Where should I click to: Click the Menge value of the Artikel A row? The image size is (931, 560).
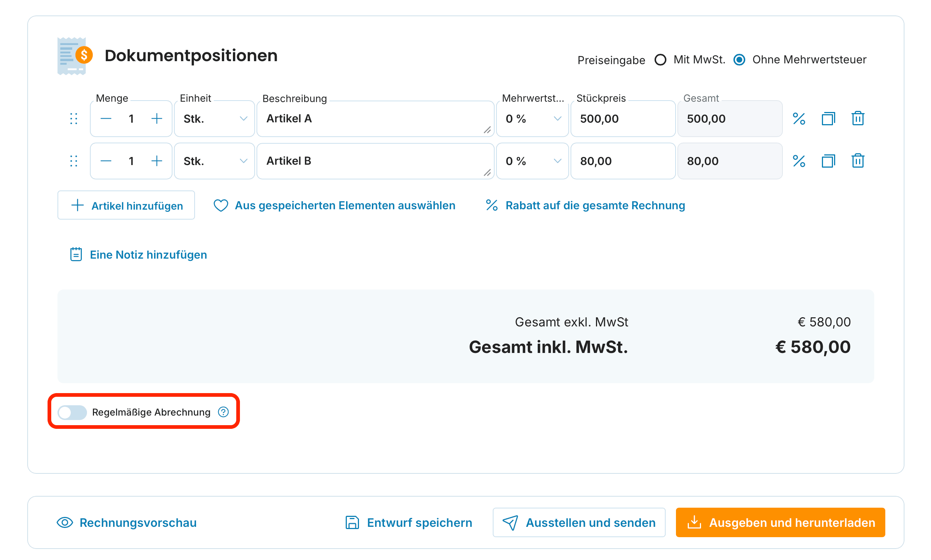pos(131,119)
